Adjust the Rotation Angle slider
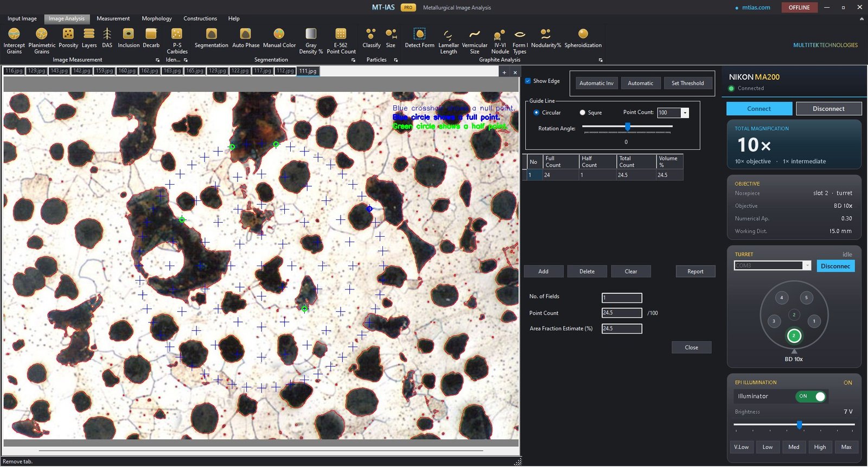This screenshot has height=467, width=868. pos(628,127)
